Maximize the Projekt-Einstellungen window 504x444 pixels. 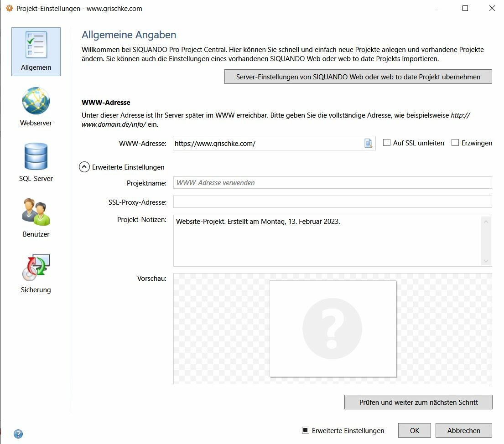tap(465, 8)
